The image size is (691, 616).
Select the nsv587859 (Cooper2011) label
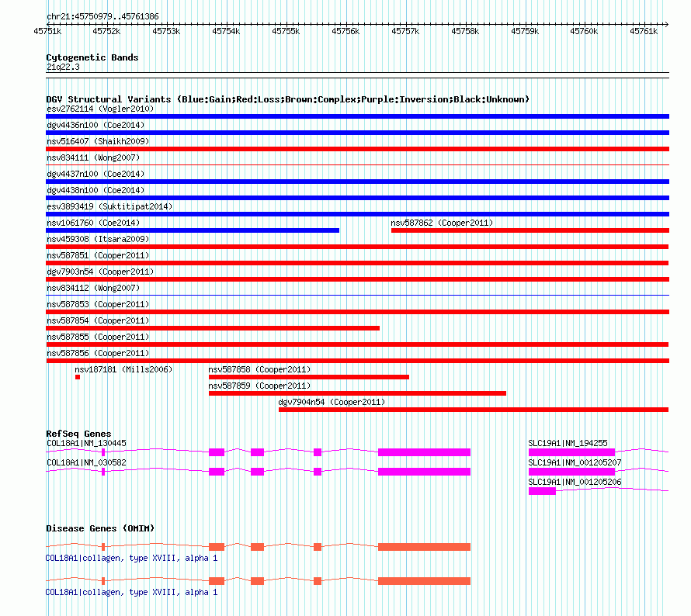coord(259,386)
